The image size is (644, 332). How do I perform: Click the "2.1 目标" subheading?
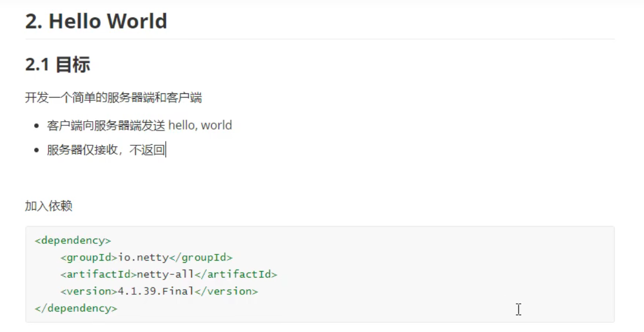pos(58,65)
